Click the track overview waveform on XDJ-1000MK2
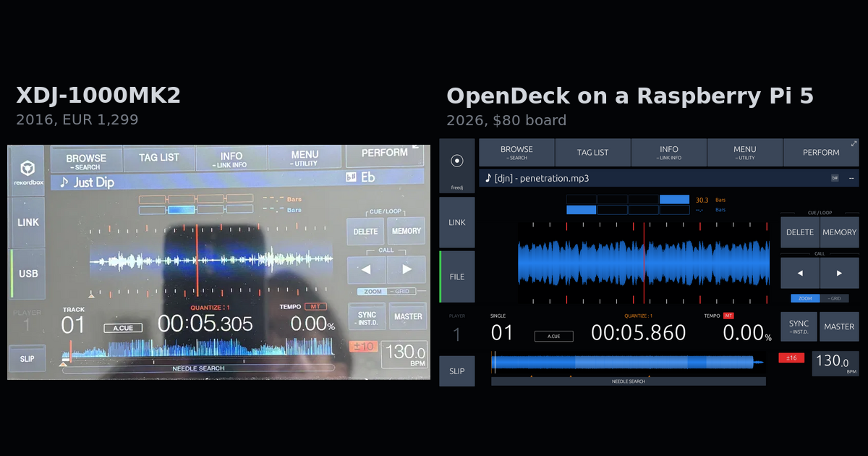 (198, 349)
